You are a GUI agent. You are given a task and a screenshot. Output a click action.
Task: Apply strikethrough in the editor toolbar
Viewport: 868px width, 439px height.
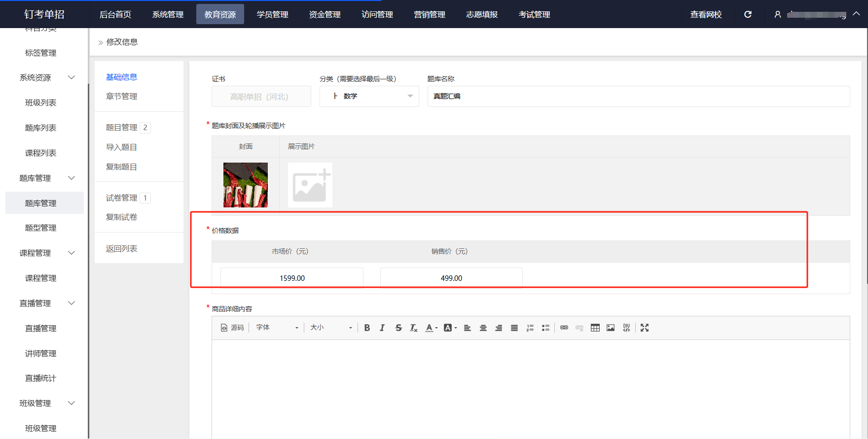point(398,328)
